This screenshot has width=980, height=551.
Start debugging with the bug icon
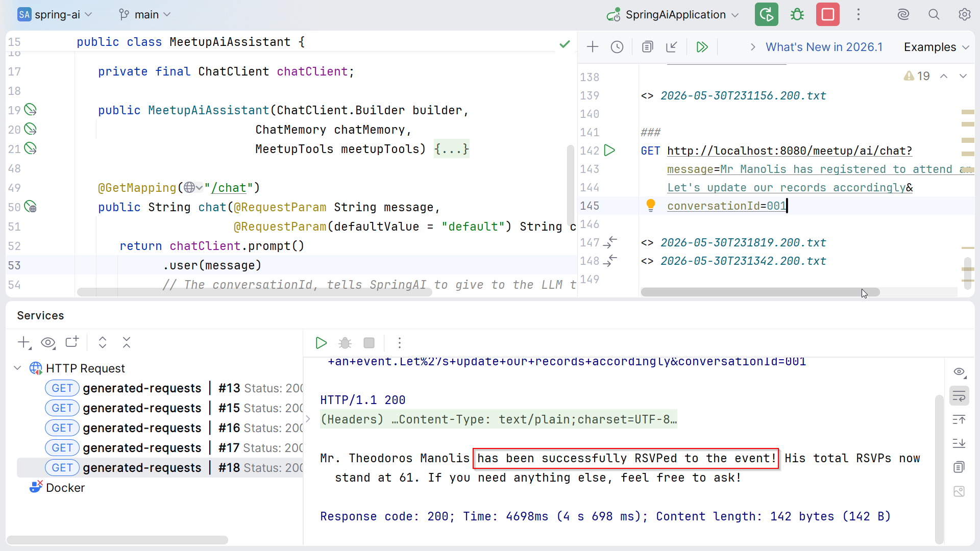click(x=797, y=14)
